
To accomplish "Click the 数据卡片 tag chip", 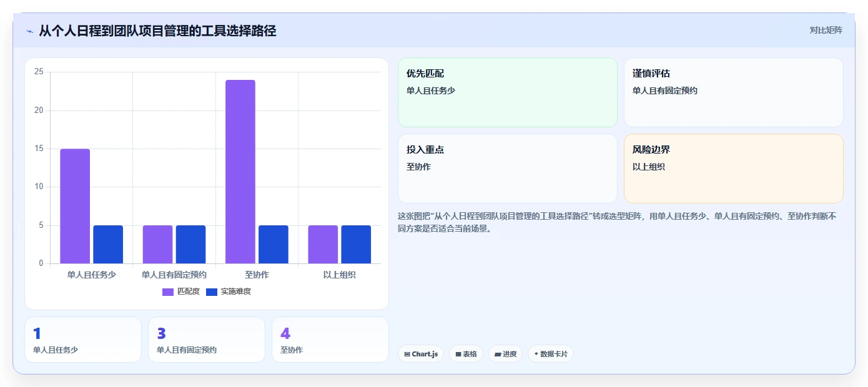I will click(550, 354).
